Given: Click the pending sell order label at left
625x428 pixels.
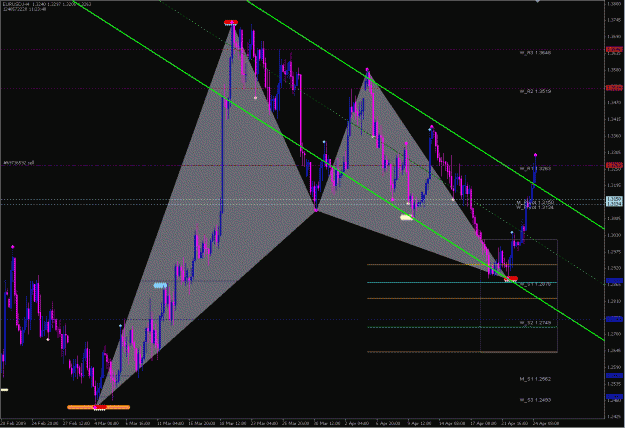Looking at the screenshot, I should click(19, 163).
